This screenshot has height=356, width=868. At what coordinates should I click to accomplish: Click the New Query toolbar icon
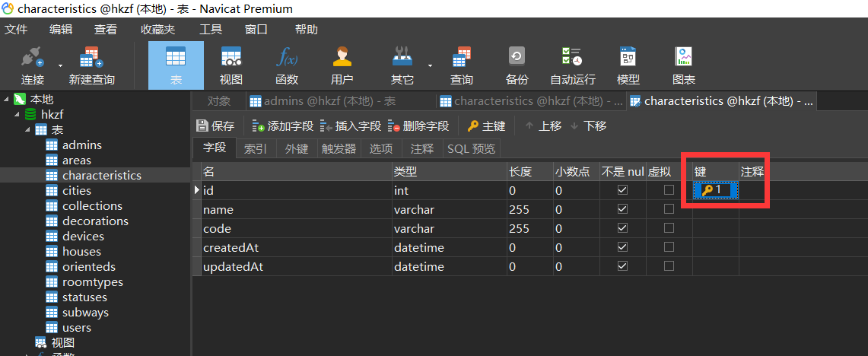tap(91, 57)
